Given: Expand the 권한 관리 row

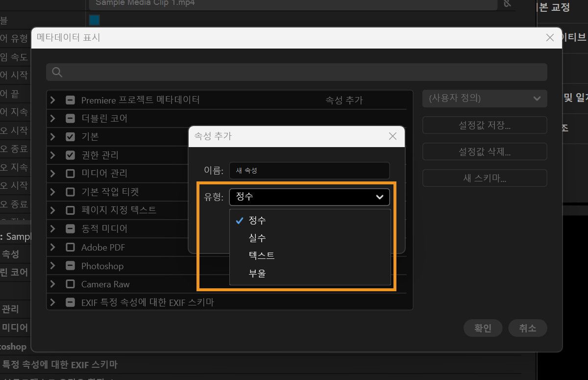Looking at the screenshot, I should tap(53, 155).
